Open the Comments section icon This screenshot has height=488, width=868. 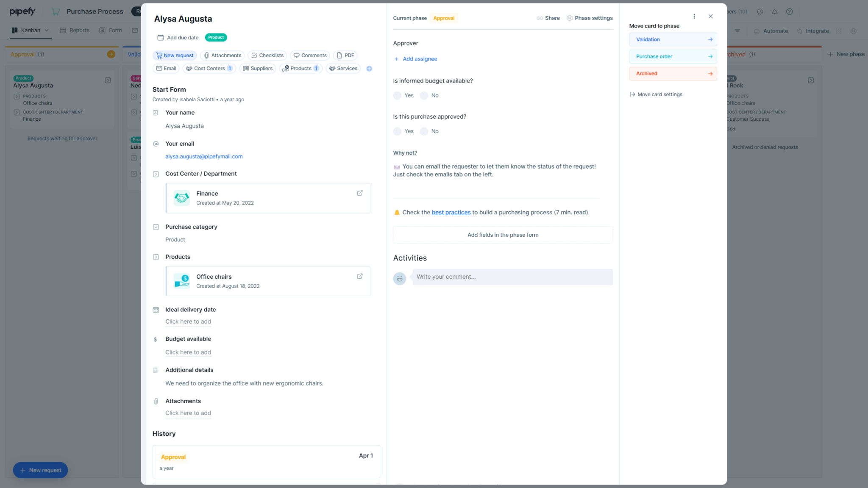pos(310,55)
